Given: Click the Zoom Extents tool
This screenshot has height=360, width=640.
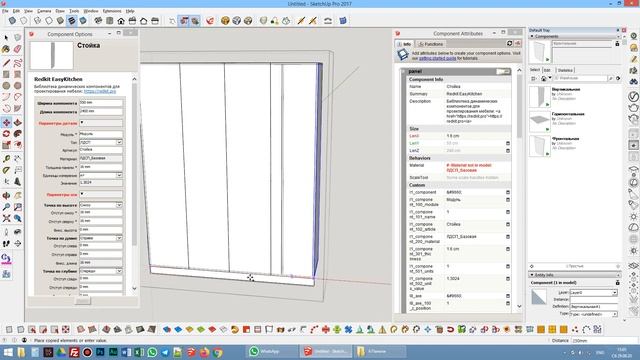Looking at the screenshot, I should pyautogui.click(x=6, y=218).
